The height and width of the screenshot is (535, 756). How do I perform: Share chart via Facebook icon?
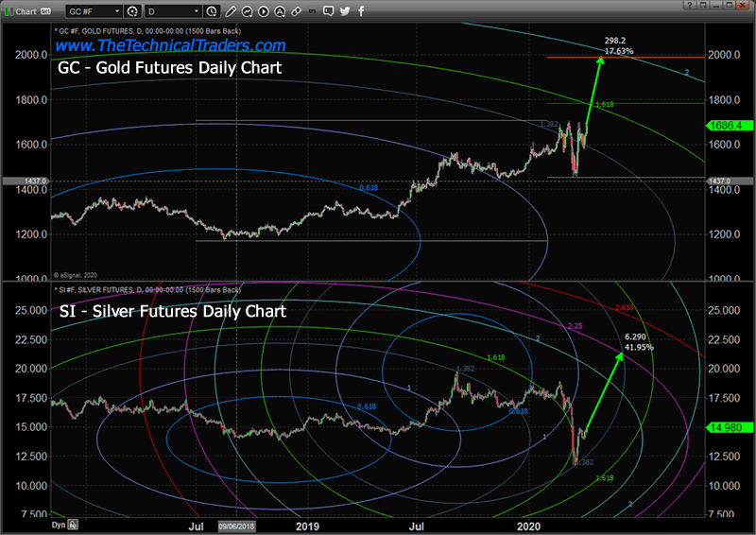[361, 11]
